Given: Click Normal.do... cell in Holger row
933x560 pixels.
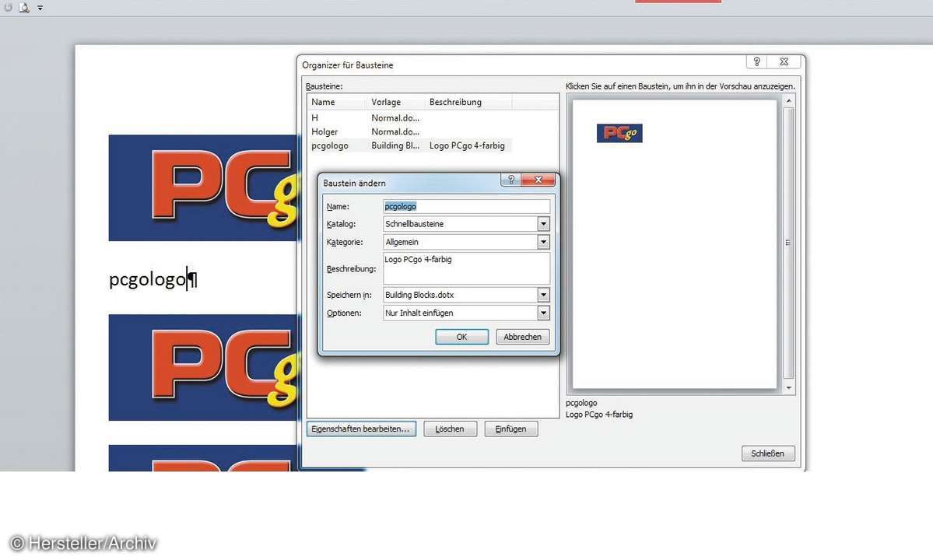Looking at the screenshot, I should [x=395, y=131].
